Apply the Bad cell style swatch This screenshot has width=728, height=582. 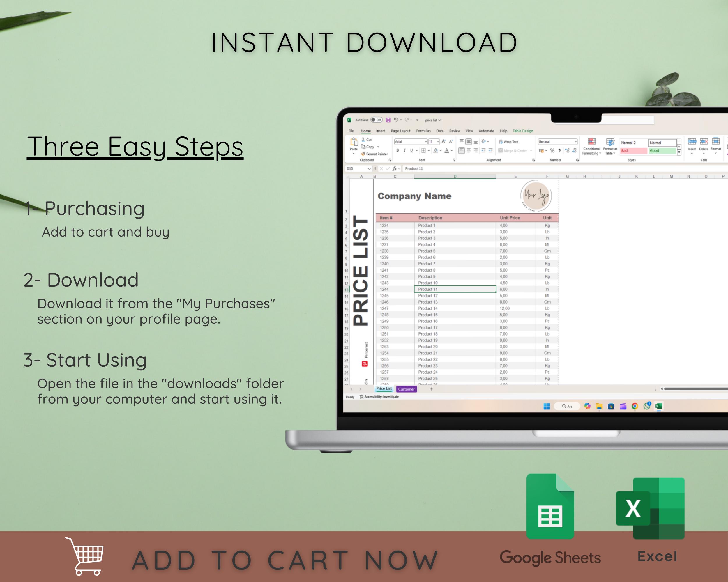click(x=634, y=151)
